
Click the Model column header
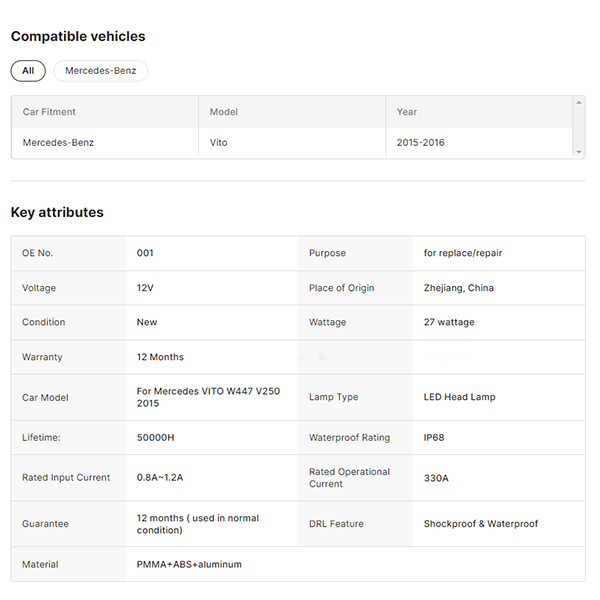pos(224,112)
